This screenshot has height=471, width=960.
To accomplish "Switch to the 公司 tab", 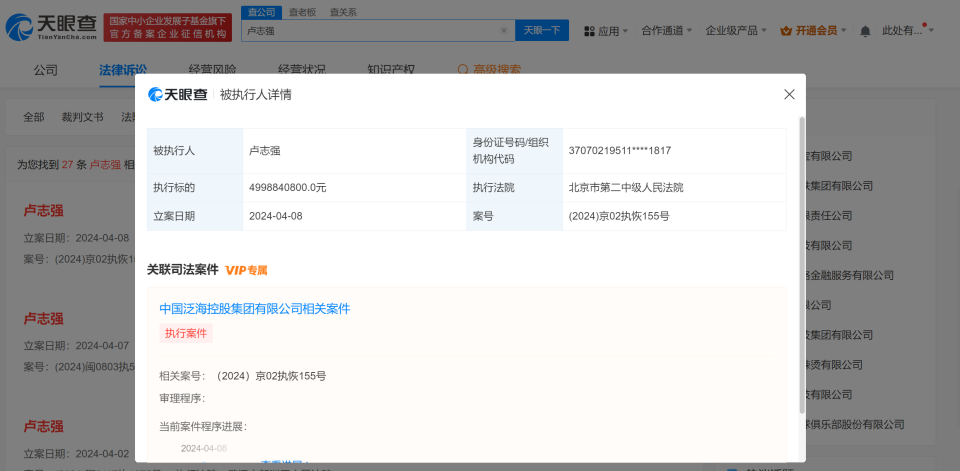I will coord(45,70).
